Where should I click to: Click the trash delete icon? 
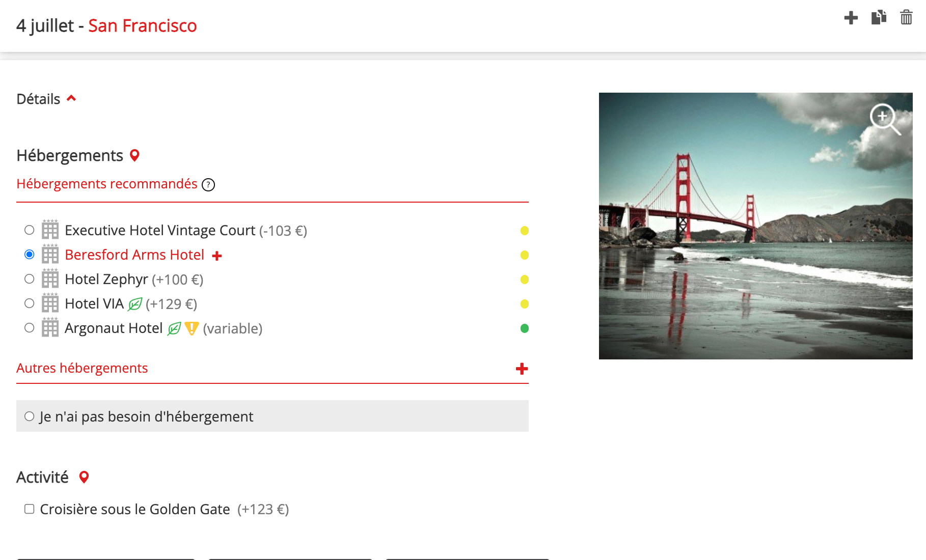click(906, 18)
